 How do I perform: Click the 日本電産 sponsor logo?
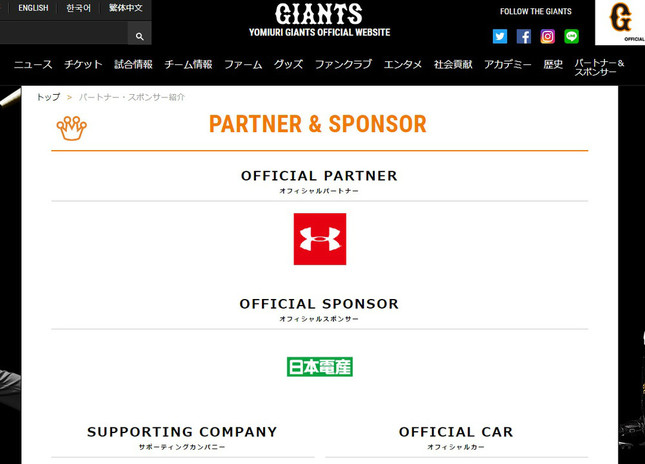(320, 367)
